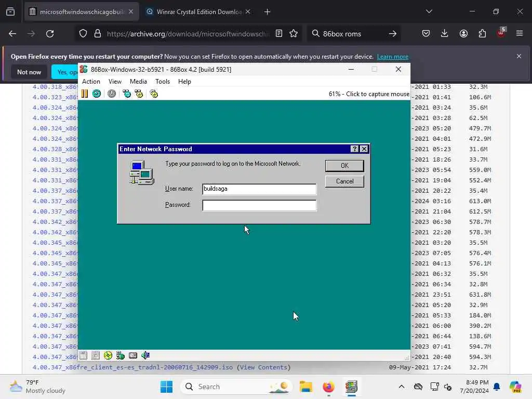Expand the hidden system tray icons chevron
The width and height of the screenshot is (532, 399).
click(402, 387)
